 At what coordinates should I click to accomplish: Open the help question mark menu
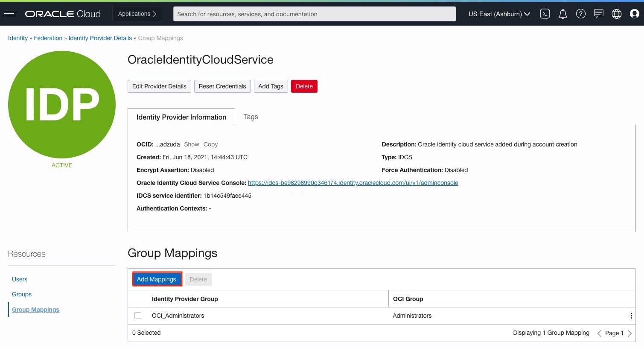pyautogui.click(x=581, y=14)
